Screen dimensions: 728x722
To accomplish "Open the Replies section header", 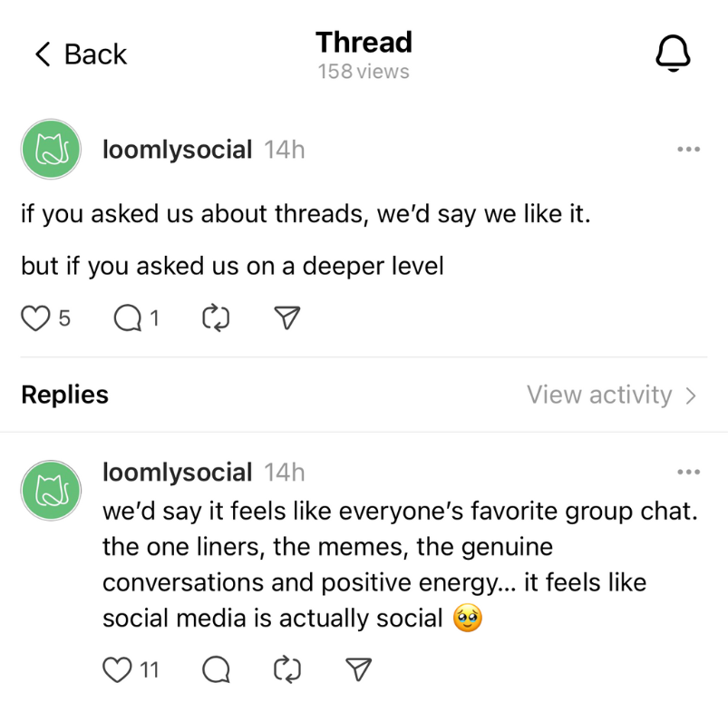I will [63, 395].
